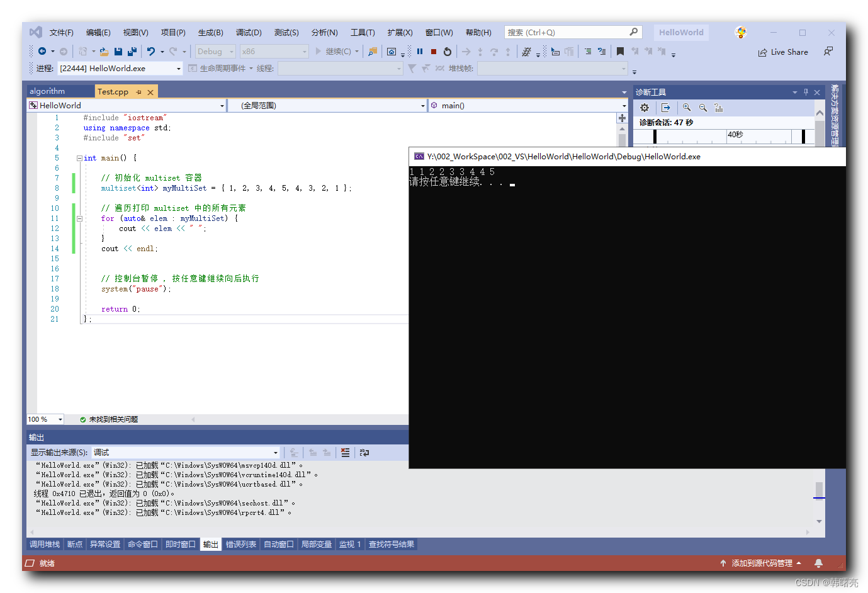Open diagnostic tools window options dropdown arrow
This screenshot has width=868, height=593.
pos(794,92)
